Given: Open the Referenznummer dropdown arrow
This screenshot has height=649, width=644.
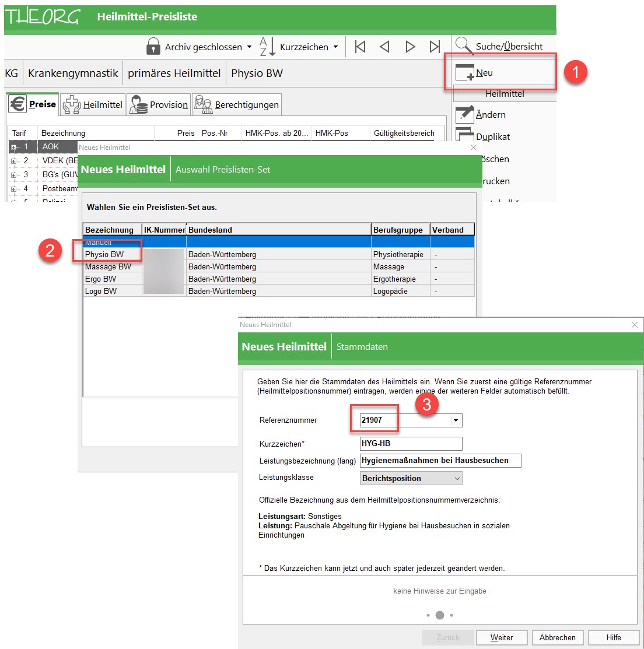Looking at the screenshot, I should click(x=456, y=420).
